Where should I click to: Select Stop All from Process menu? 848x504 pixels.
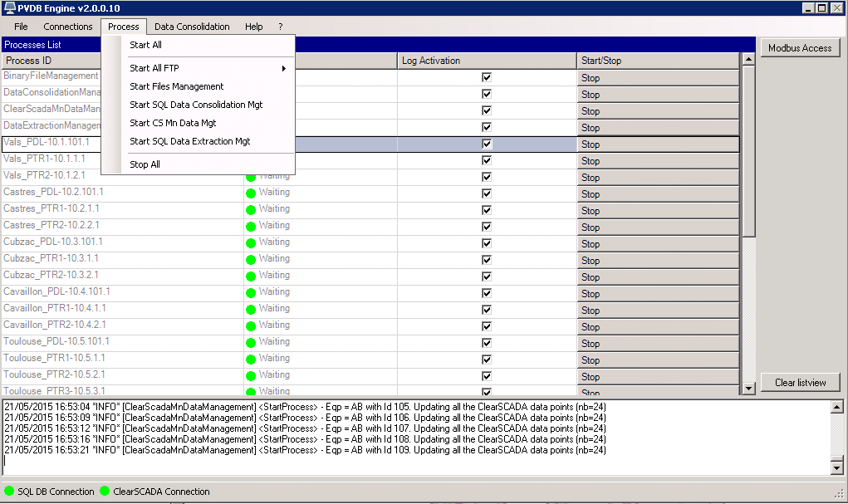point(145,164)
